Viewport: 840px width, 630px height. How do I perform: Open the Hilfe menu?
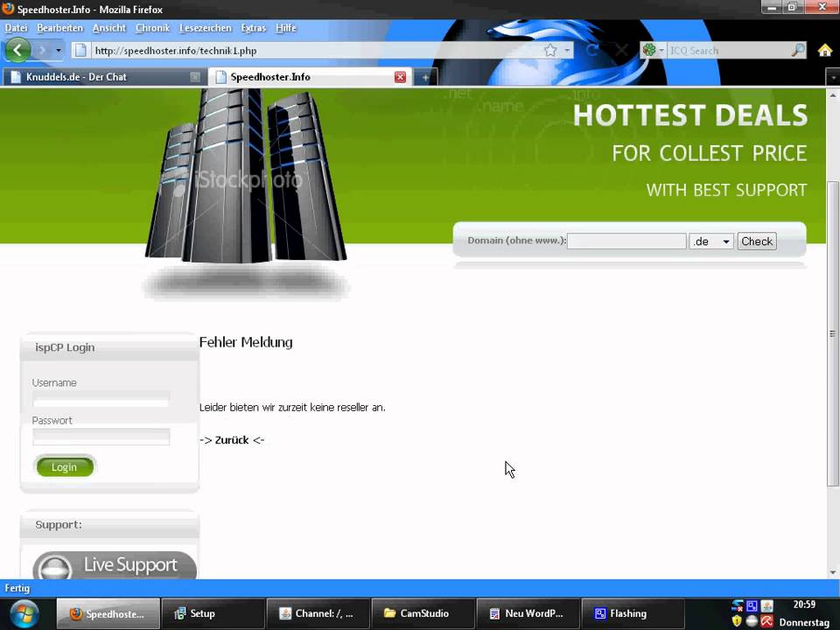[285, 28]
